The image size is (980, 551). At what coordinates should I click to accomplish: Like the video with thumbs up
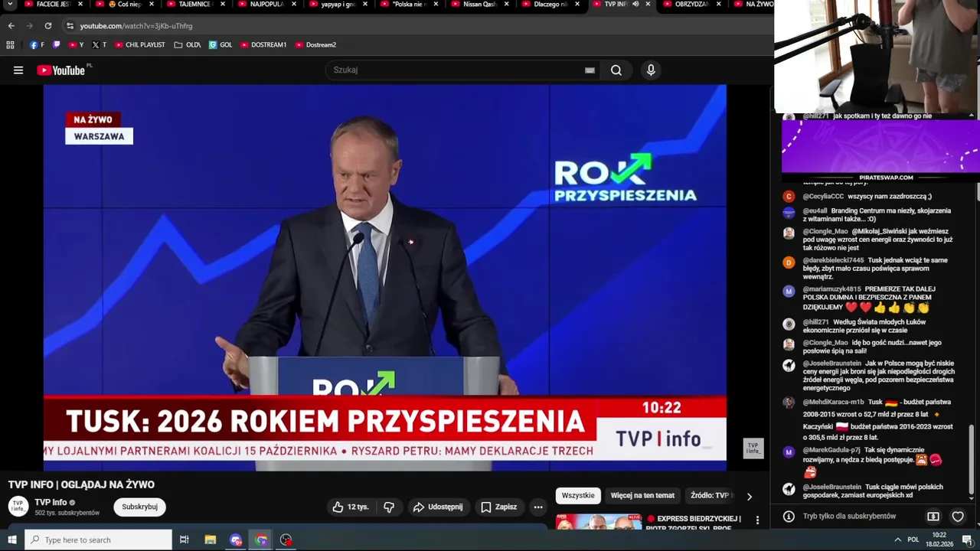pos(350,507)
